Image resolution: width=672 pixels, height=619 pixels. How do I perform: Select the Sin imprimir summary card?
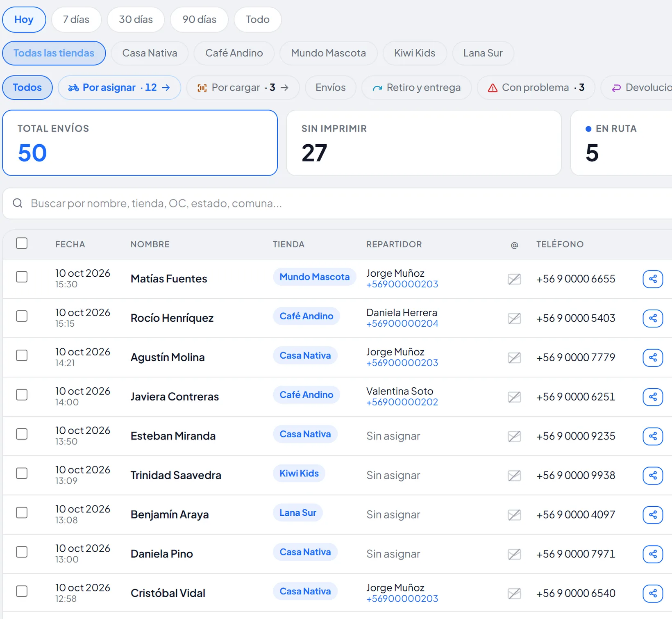[x=424, y=143]
